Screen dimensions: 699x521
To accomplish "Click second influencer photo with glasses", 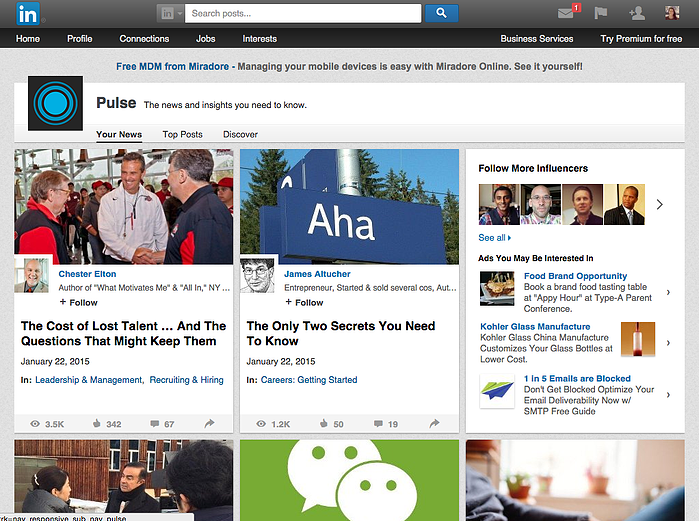I will coord(541,205).
